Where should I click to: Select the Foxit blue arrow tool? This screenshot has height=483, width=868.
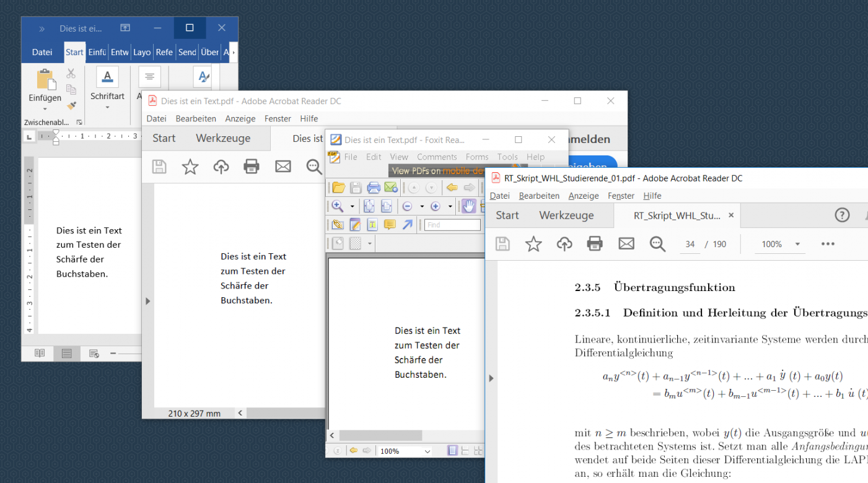[x=407, y=225]
